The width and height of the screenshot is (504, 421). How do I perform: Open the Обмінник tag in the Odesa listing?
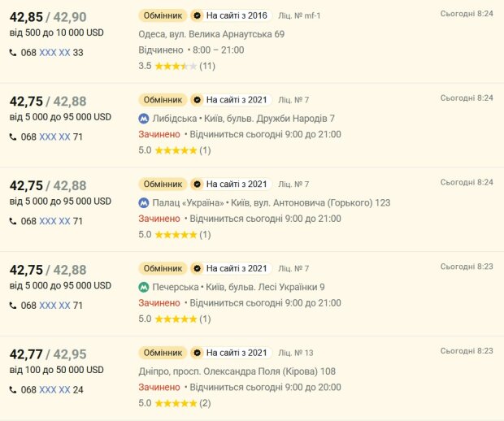(163, 15)
